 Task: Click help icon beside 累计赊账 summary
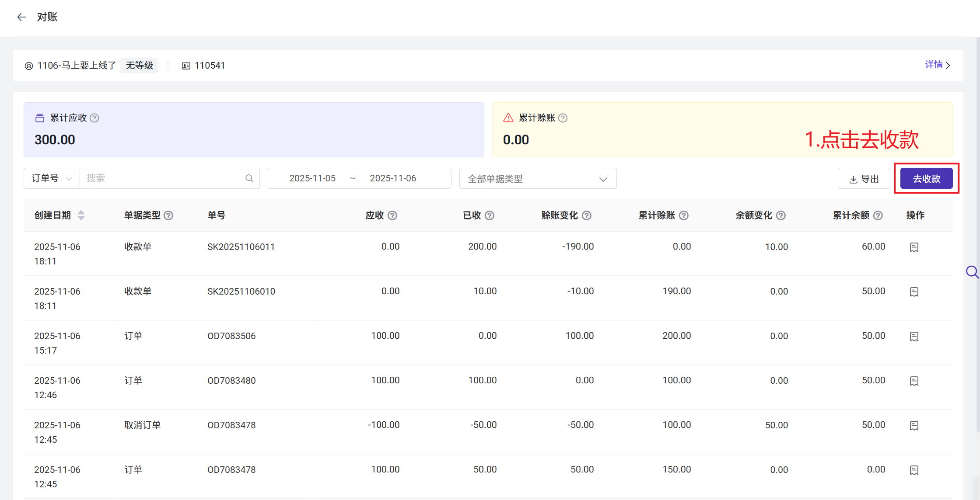(563, 118)
